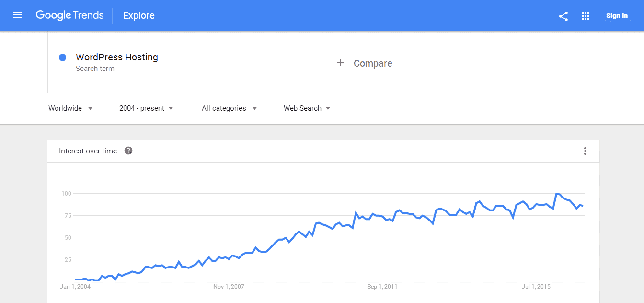This screenshot has width=644, height=303.
Task: Edit the WordPress Hosting search term
Action: [117, 57]
